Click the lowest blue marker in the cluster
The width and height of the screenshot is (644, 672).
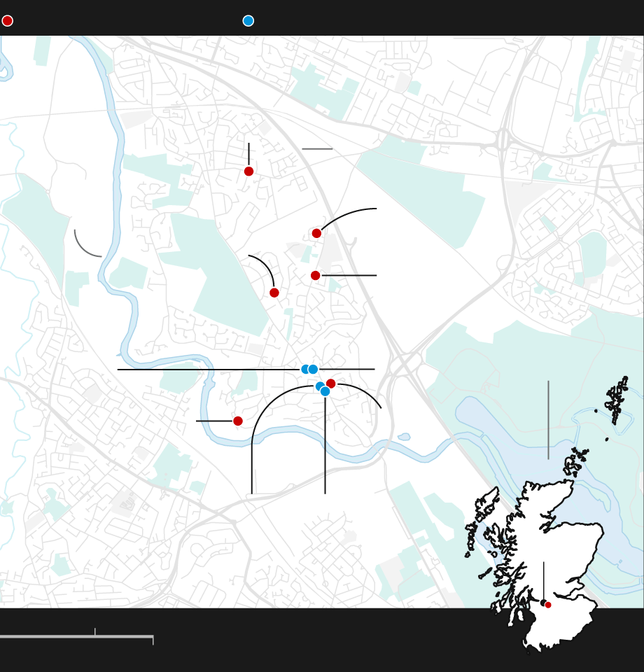(x=325, y=391)
